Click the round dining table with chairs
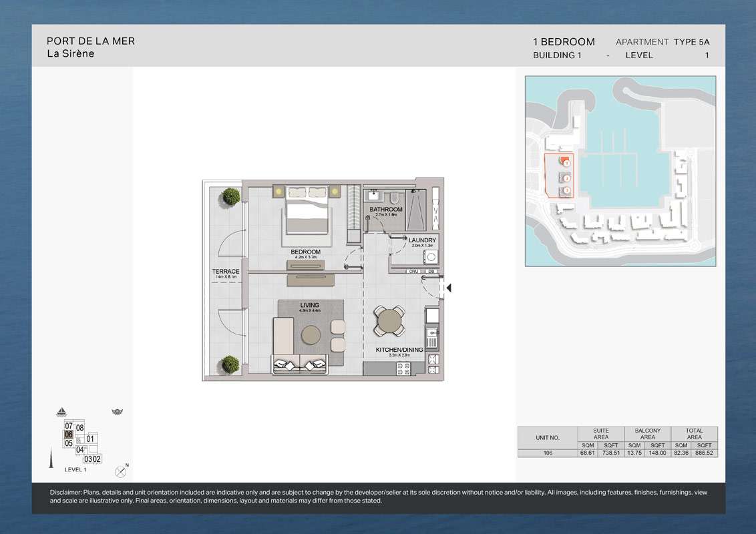This screenshot has height=534, width=756. coord(389,321)
